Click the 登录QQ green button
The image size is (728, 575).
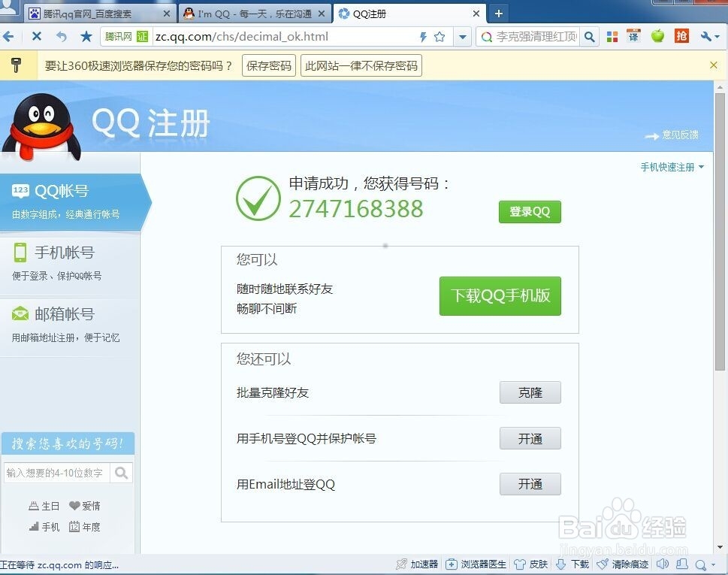(530, 212)
